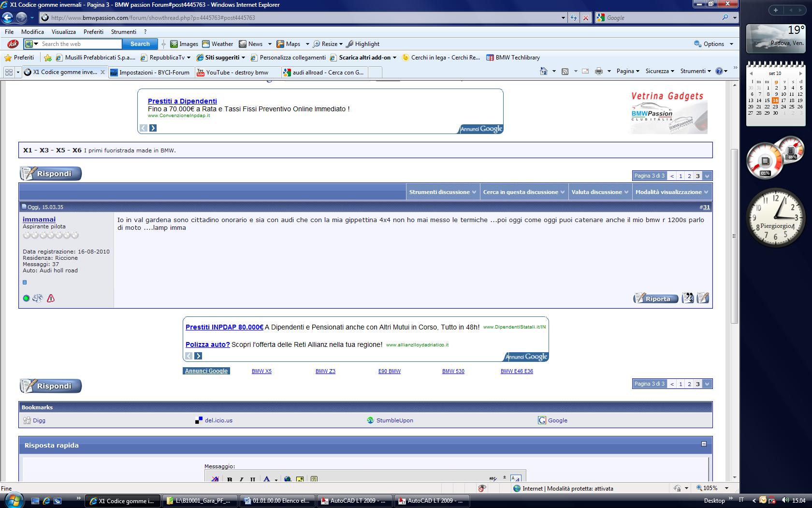Switch to Impostazioni - BYCI-Forum tab

[151, 72]
